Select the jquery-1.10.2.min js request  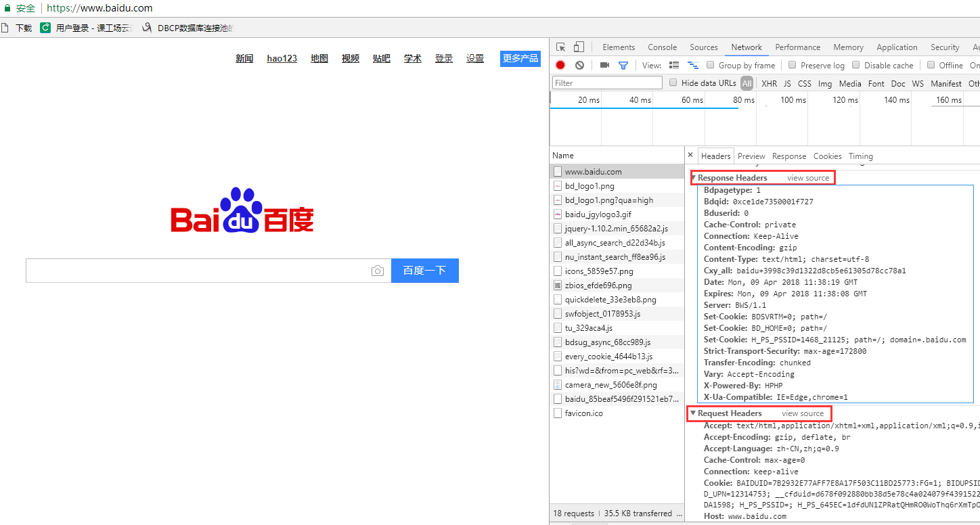[x=617, y=229]
